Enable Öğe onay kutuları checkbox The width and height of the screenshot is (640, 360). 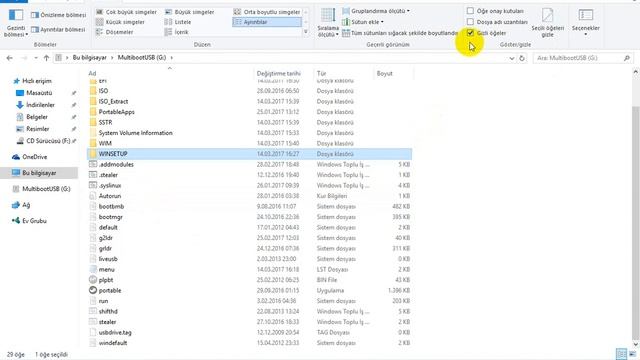click(470, 11)
